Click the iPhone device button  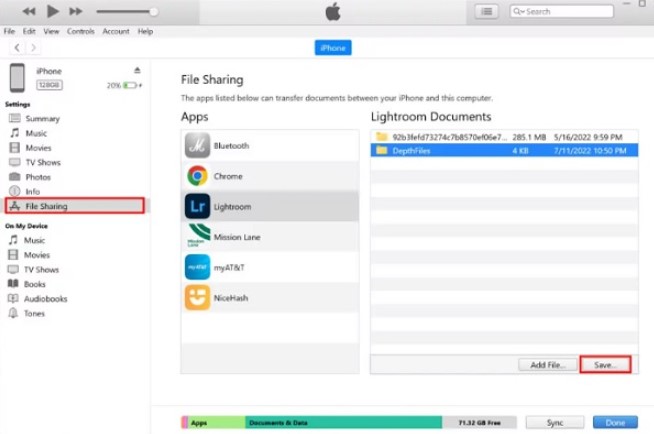pos(333,48)
